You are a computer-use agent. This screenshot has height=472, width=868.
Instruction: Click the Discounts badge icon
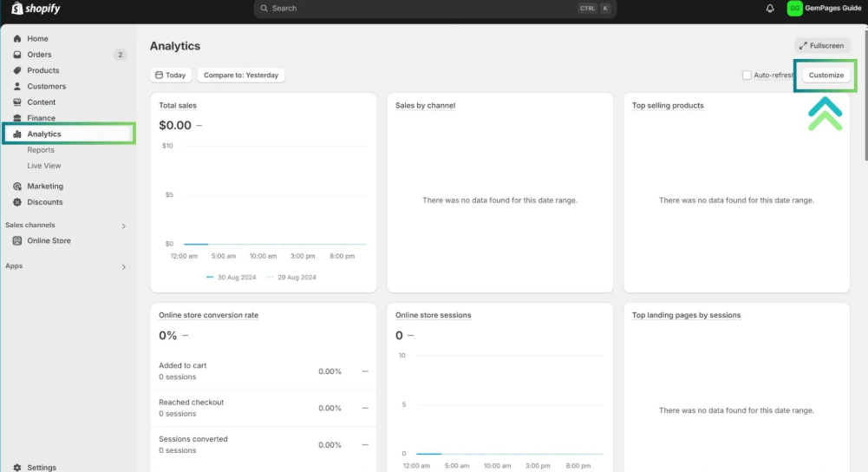pos(17,202)
